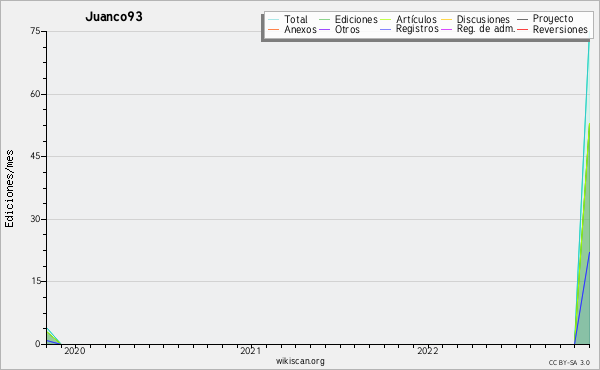
Task: Select the Anexos legend entry
Action: pos(300,29)
